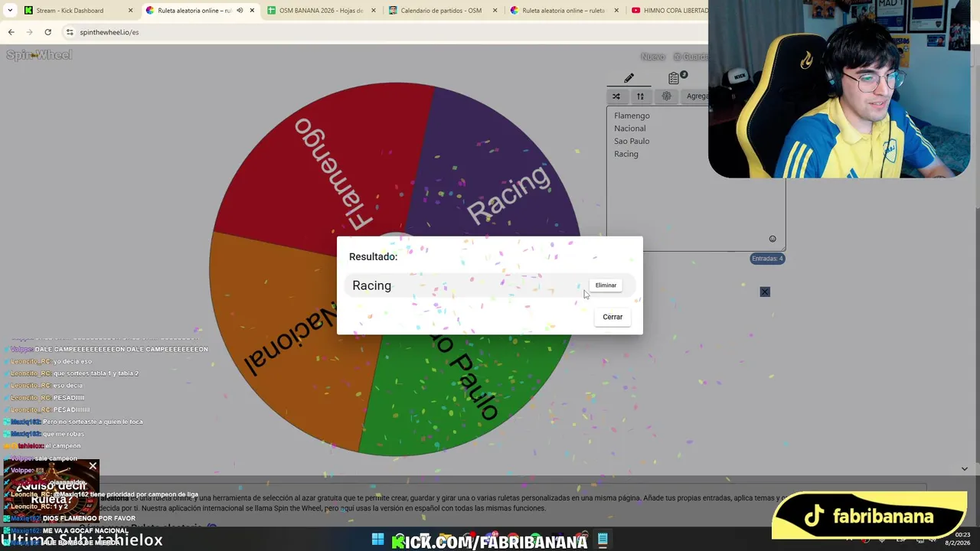The height and width of the screenshot is (551, 980).
Task: Select the Racing entry in list
Action: tap(626, 154)
